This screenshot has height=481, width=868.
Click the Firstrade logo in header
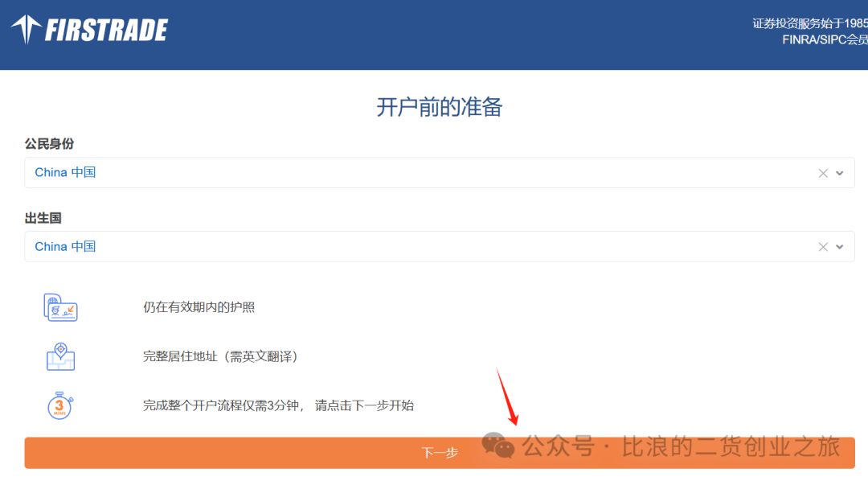coord(89,30)
